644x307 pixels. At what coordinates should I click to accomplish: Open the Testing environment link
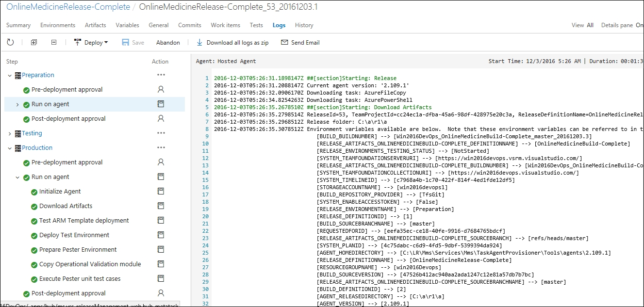coord(32,133)
